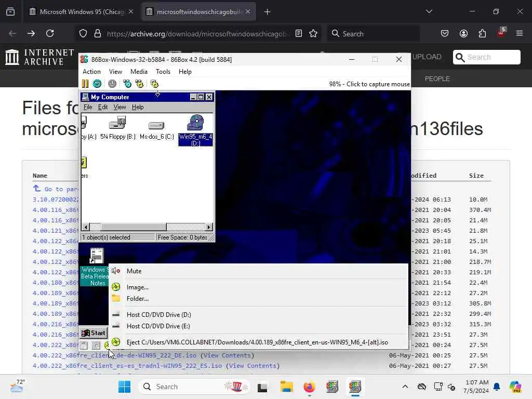Open a new Firefox tab

pyautogui.click(x=267, y=12)
